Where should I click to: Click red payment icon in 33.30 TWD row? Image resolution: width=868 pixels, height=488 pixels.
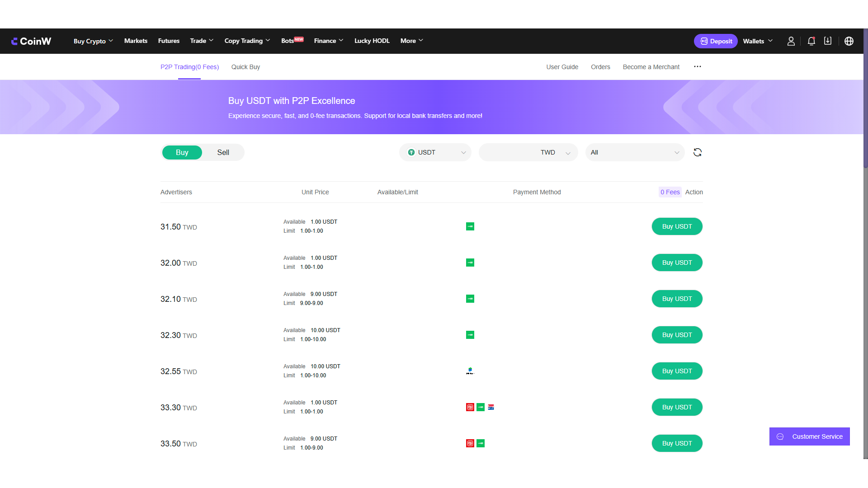470,407
